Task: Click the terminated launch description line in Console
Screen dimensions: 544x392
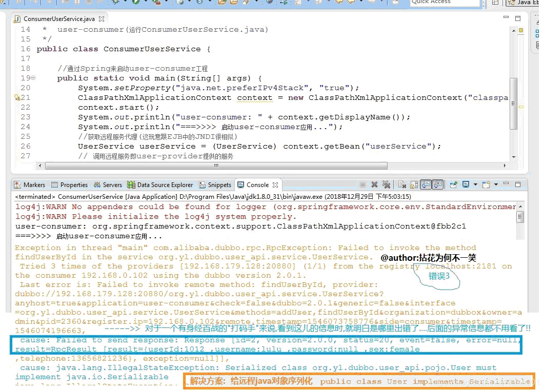Action: [x=213, y=197]
